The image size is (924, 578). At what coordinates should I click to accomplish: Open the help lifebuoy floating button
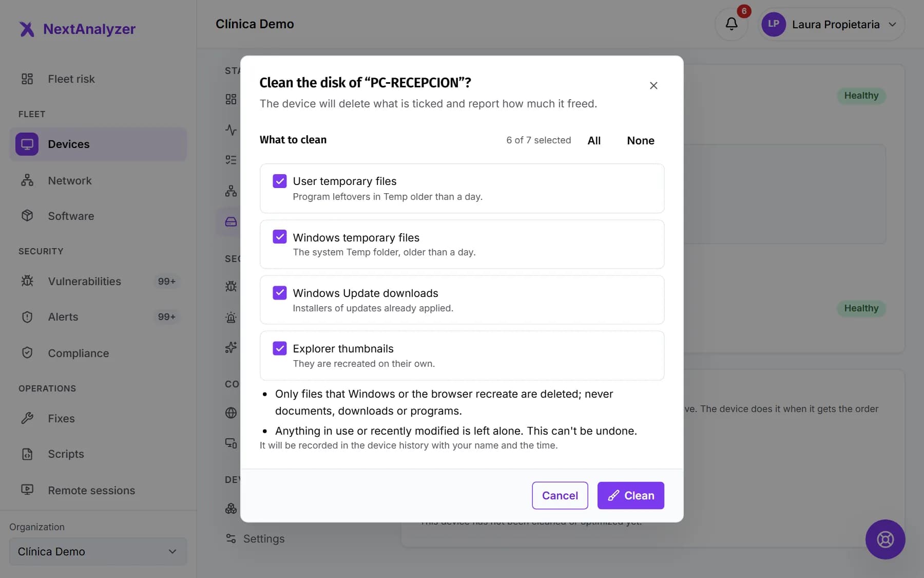885,539
